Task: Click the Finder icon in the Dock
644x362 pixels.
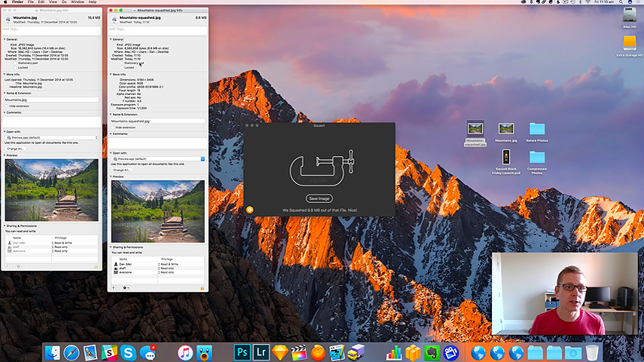Action: tap(52, 353)
